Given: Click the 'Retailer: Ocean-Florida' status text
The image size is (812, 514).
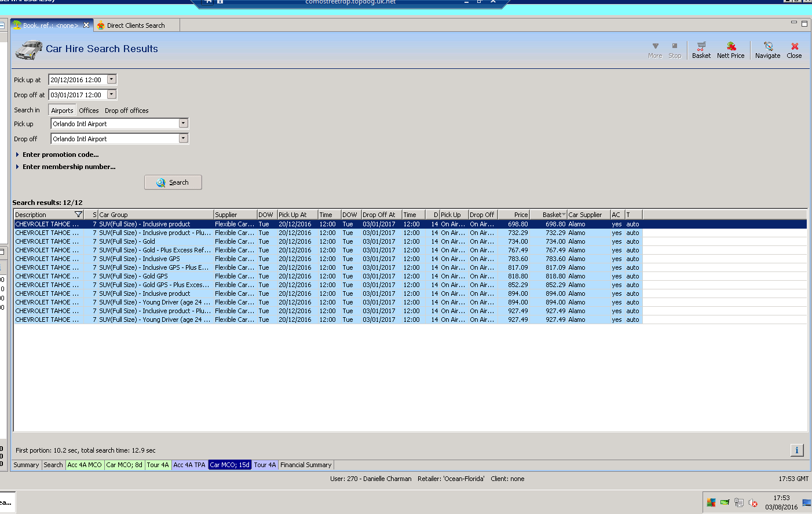Looking at the screenshot, I should click(451, 479).
